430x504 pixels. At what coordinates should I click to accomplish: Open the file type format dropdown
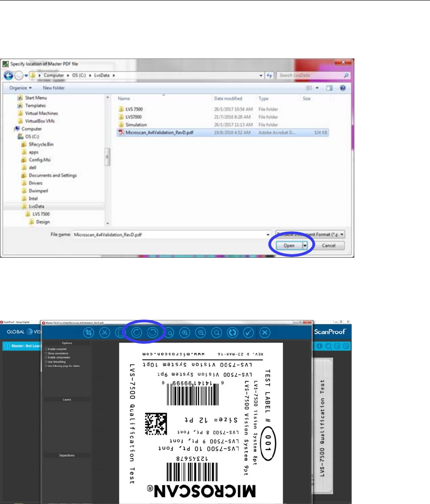(x=310, y=234)
